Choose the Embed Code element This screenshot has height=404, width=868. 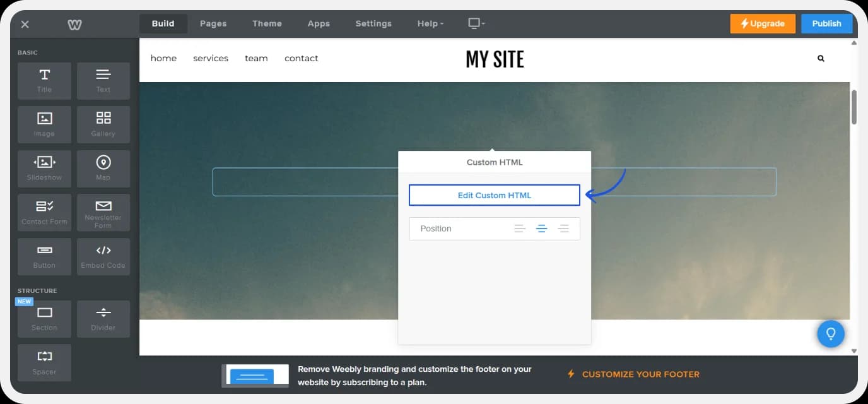(103, 256)
